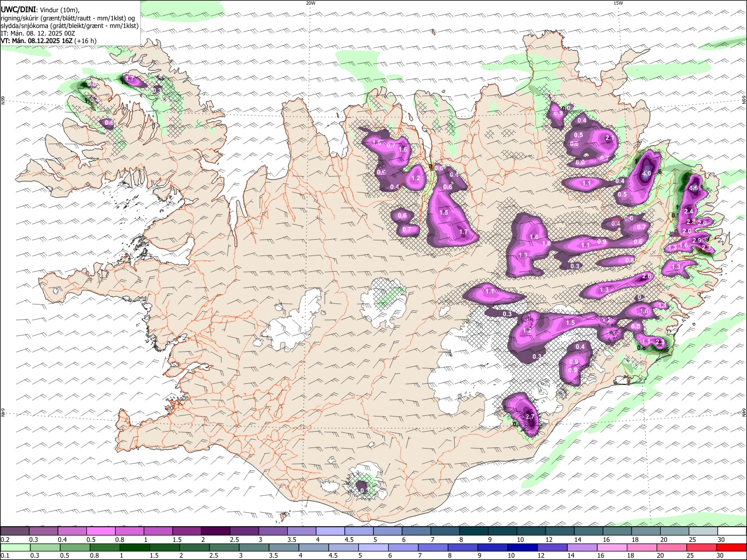Image resolution: width=747 pixels, height=560 pixels.
Task: Click the 4.5 label on the snow scale
Action: pyautogui.click(x=350, y=540)
